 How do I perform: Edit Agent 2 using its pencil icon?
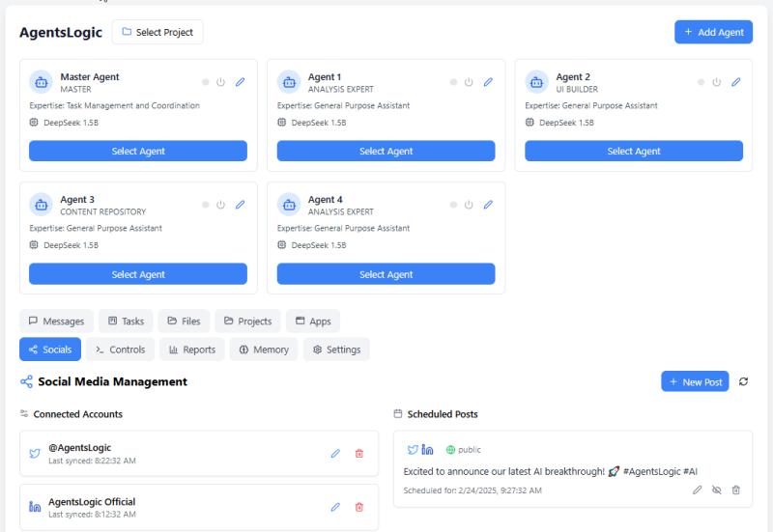(736, 82)
